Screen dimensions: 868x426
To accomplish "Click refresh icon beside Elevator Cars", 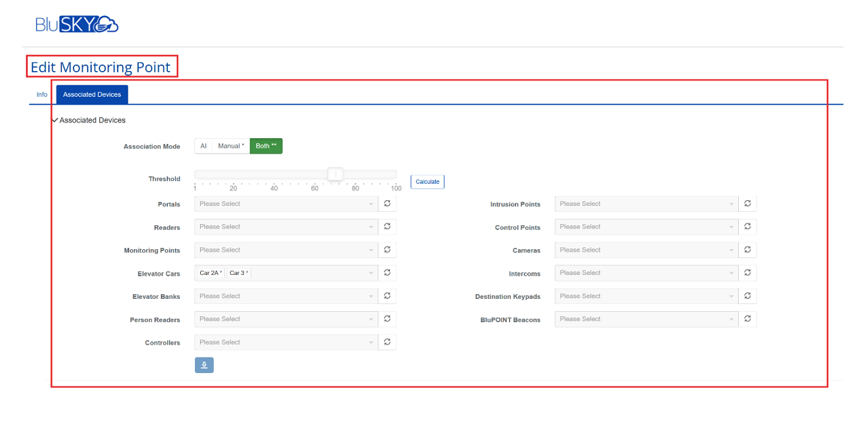I will [x=387, y=273].
